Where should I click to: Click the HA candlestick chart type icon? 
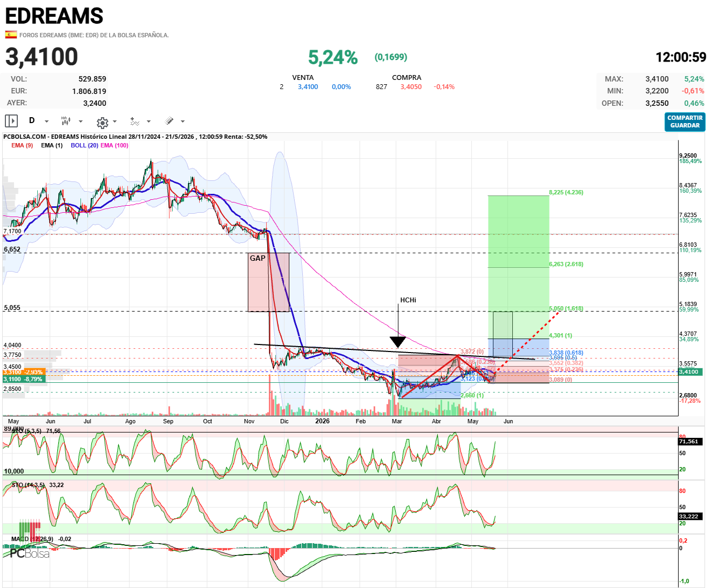(x=65, y=120)
